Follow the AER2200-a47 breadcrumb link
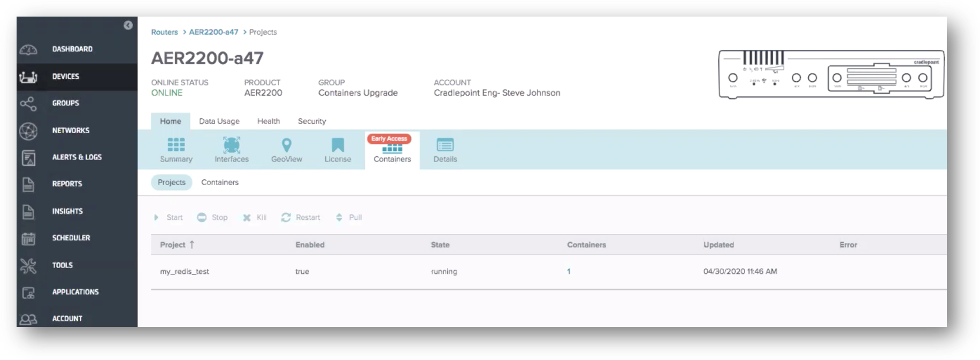Screen dimensions: 980x360 (213, 32)
